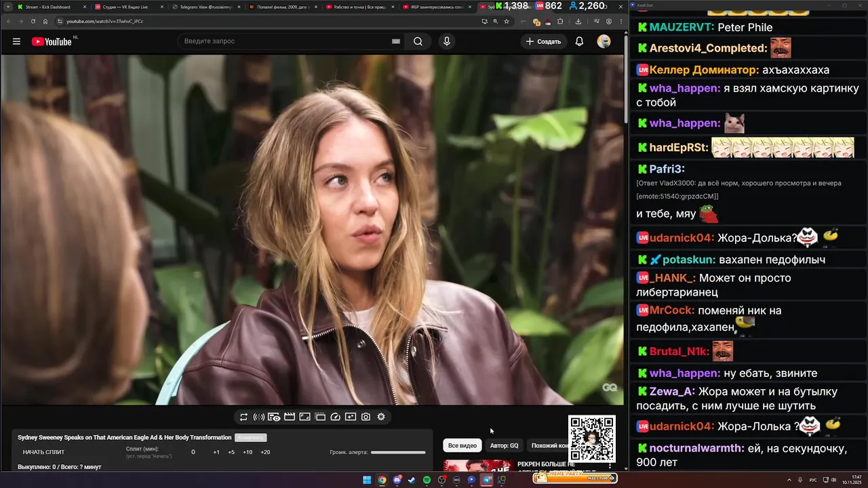868x488 pixels.
Task: Bookmark this page with star icon
Action: tap(507, 21)
